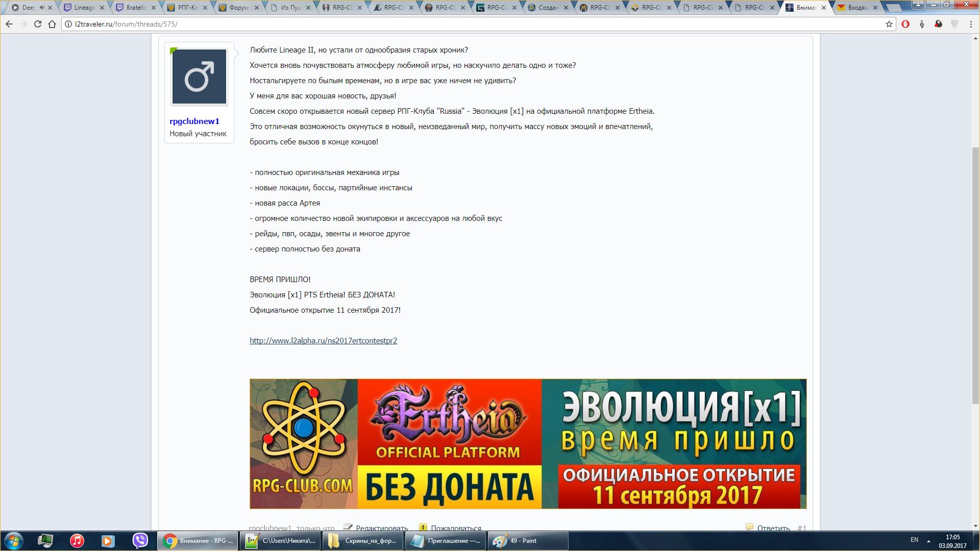Open rpgclubnew1 user profile link
This screenshot has width=980, height=551.
pos(194,121)
